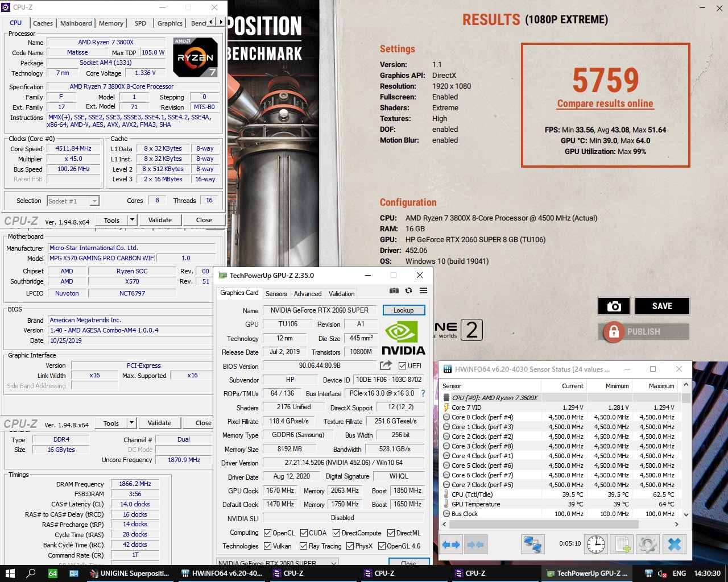Take a GPU-Z screenshot with the camera icon
This screenshot has width=728, height=582.
pyautogui.click(x=394, y=290)
